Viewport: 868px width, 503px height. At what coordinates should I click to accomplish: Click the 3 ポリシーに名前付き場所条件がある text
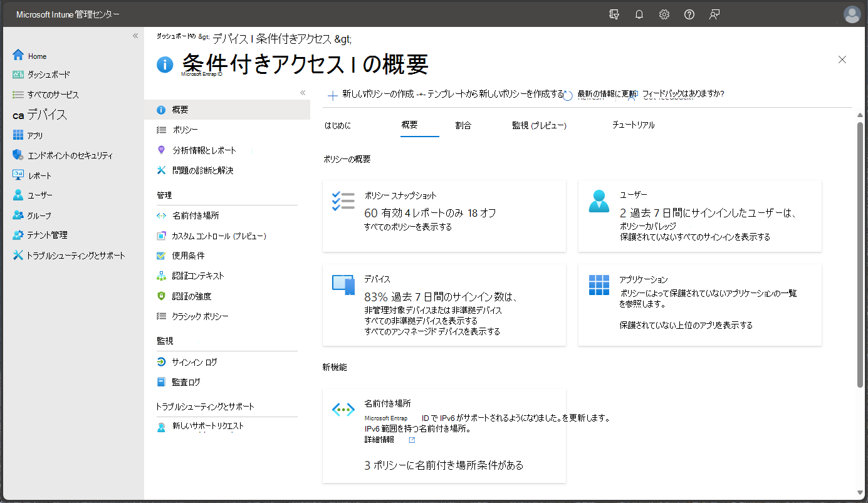pos(444,465)
